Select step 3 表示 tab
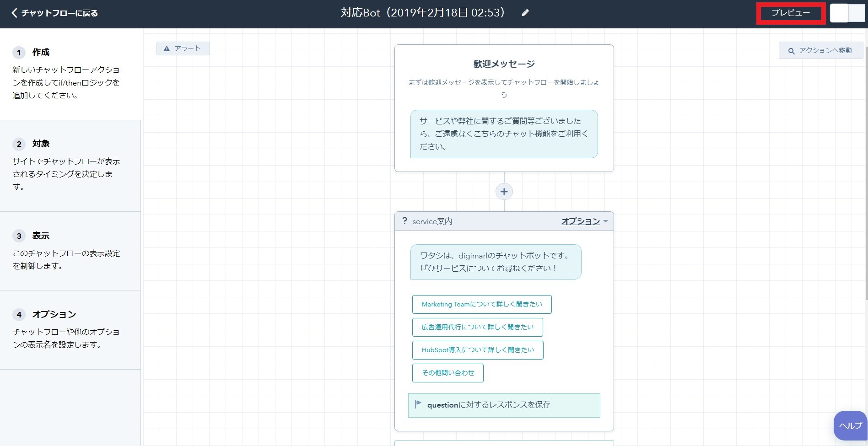 70,251
